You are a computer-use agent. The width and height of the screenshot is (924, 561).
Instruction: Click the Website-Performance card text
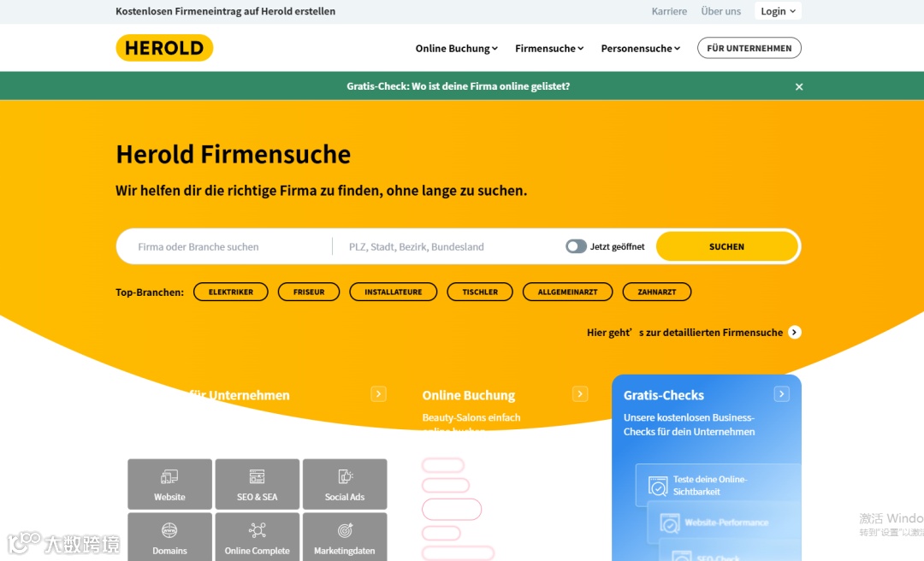click(726, 523)
